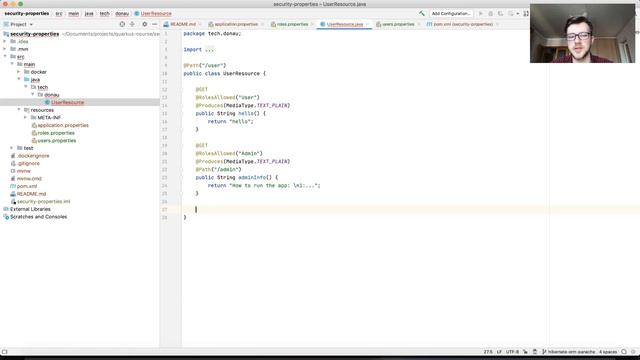Expand the .mvn folder
This screenshot has height=360, width=640.
coord(5,49)
